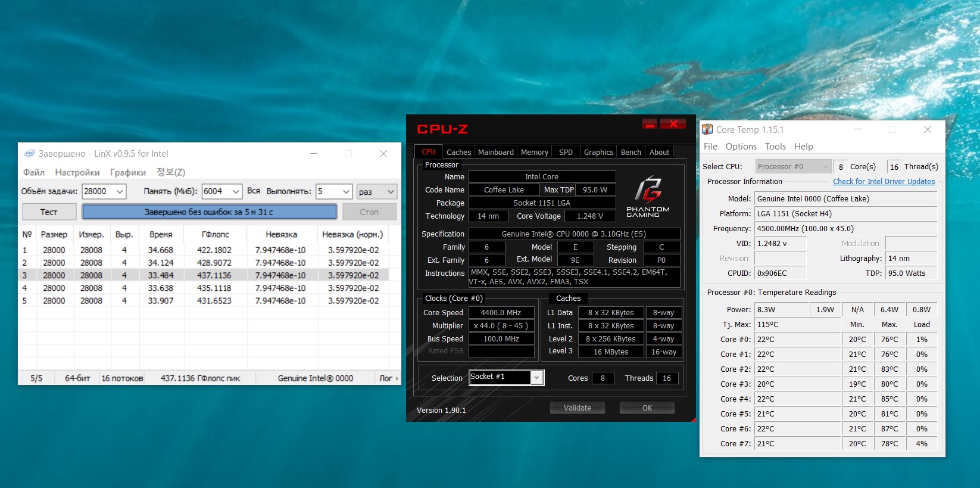Click the Tj. Max value 115°C in Core Temp
Image resolution: width=980 pixels, height=488 pixels.
797,325
